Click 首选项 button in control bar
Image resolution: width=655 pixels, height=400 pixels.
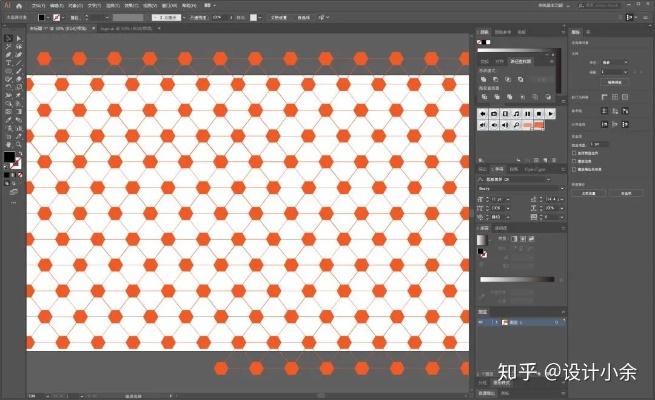[x=304, y=18]
